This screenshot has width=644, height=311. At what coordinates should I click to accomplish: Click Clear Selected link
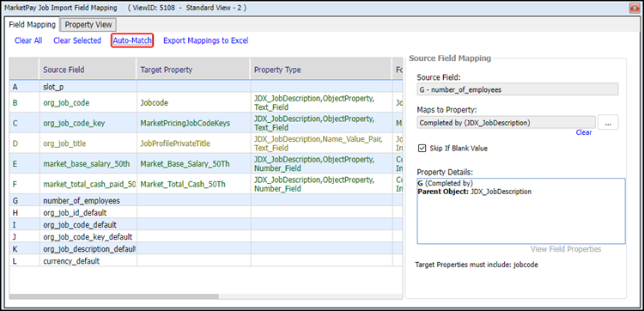(77, 40)
